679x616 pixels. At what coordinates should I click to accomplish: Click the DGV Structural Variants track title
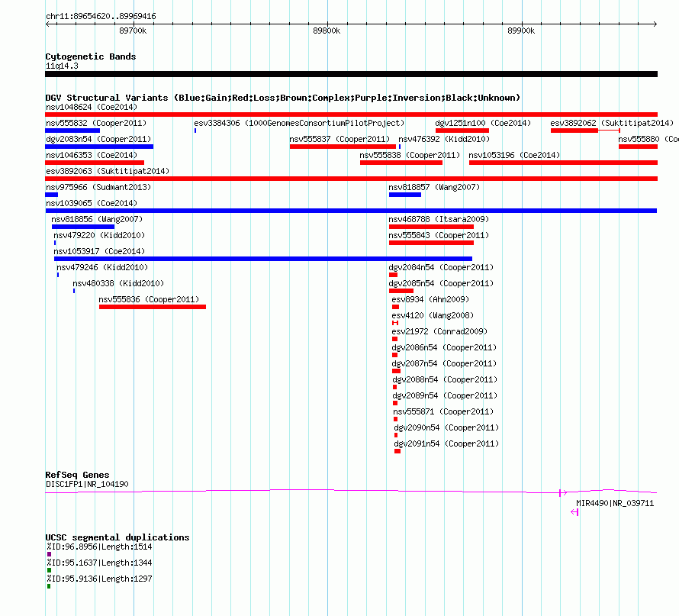tap(283, 98)
